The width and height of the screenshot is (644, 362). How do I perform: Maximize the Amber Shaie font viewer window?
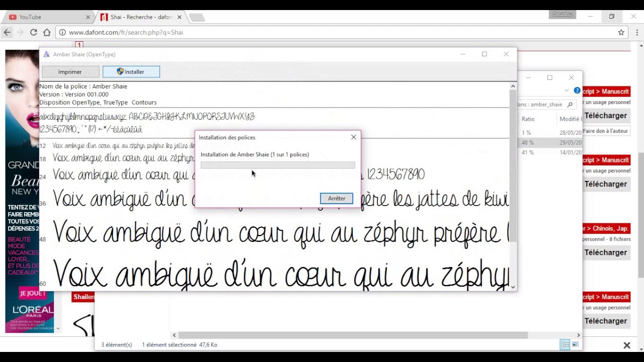484,54
